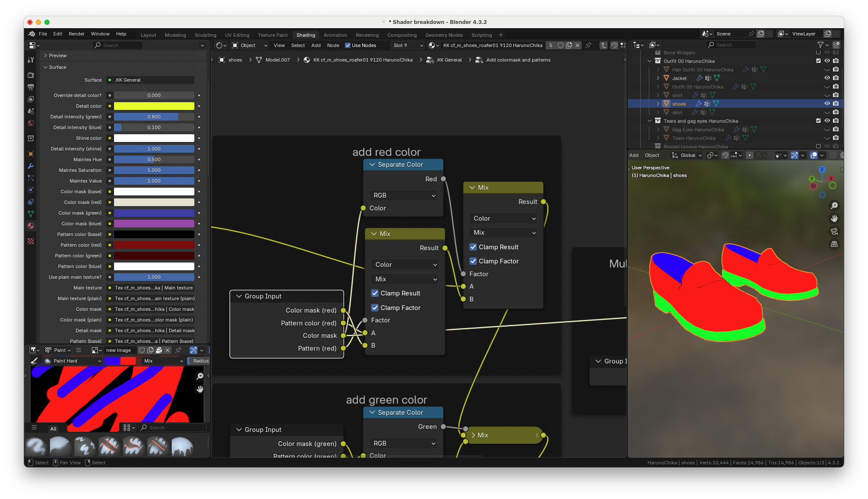
Task: Toggle the camera view gizmo icon
Action: click(x=834, y=231)
